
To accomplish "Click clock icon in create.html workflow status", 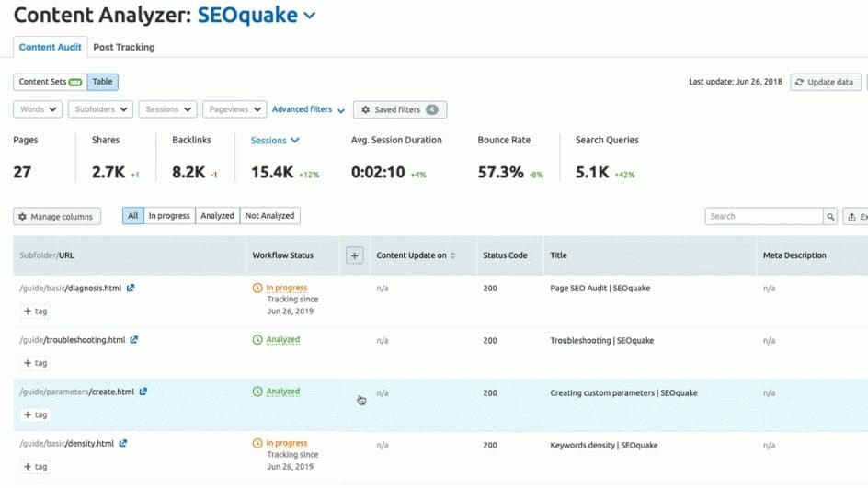I will tap(257, 392).
